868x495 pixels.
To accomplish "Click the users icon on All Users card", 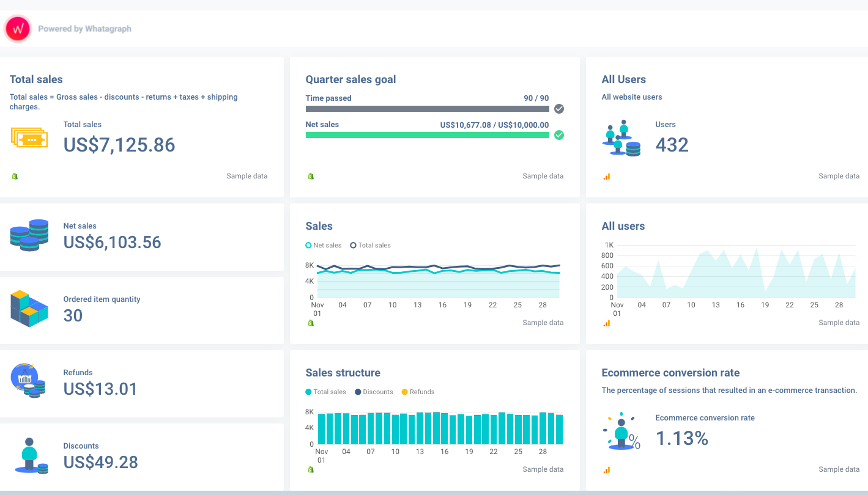I will tap(621, 137).
